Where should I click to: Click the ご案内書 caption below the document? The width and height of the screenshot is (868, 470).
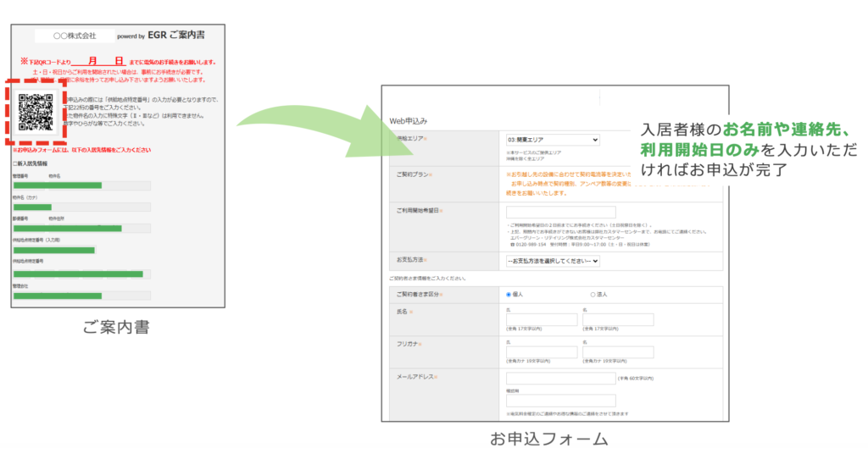(x=116, y=328)
